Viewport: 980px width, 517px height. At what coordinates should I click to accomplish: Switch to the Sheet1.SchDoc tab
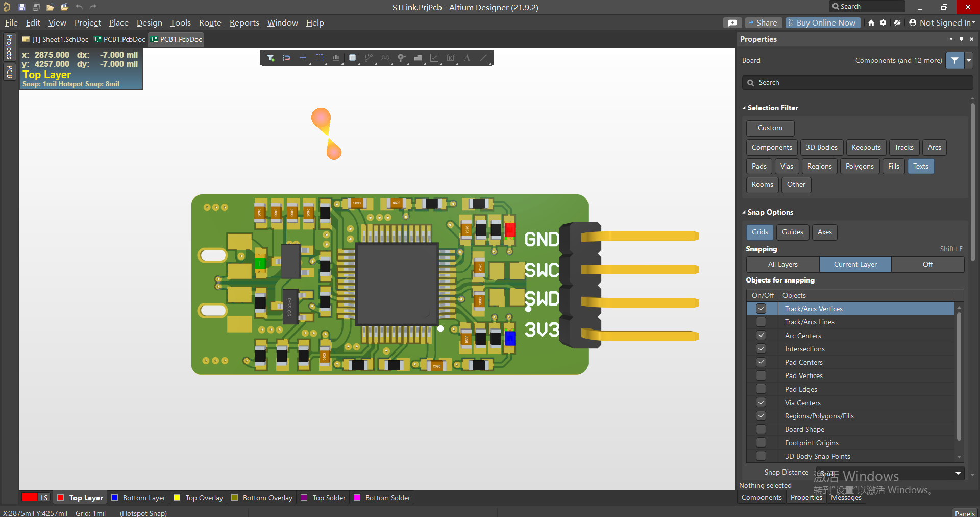click(56, 39)
